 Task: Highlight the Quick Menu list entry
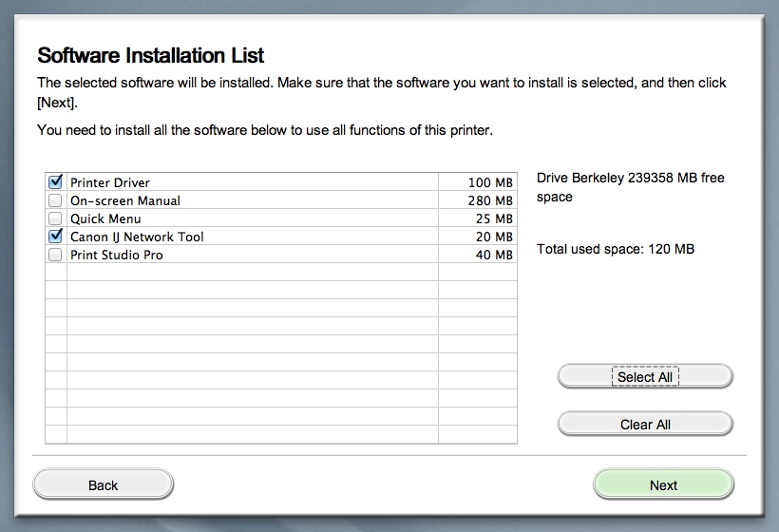pyautogui.click(x=105, y=218)
